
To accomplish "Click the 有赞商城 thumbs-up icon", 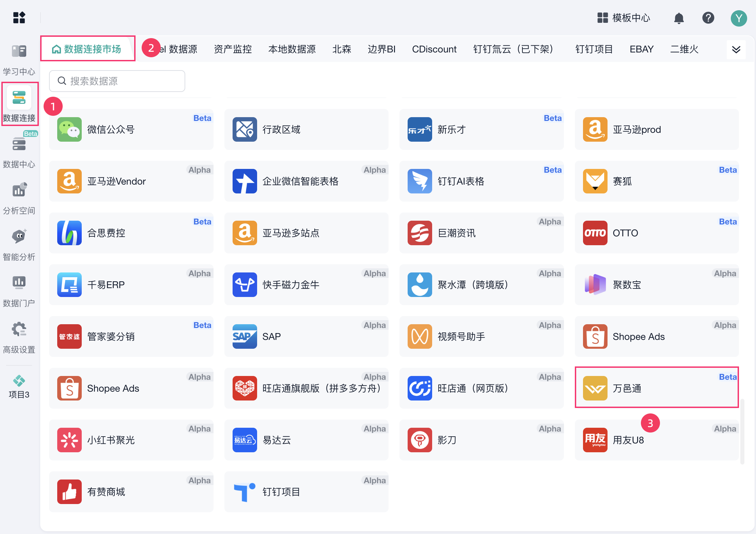I will 69,492.
